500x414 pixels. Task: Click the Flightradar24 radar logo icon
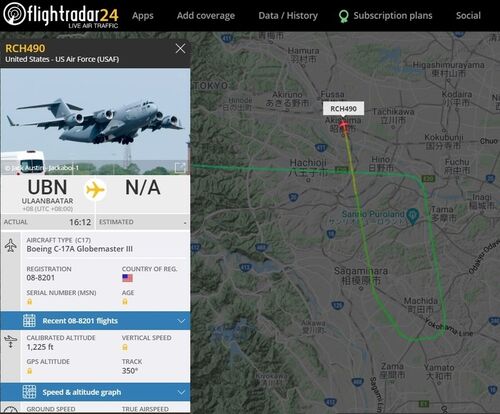pyautogui.click(x=14, y=13)
